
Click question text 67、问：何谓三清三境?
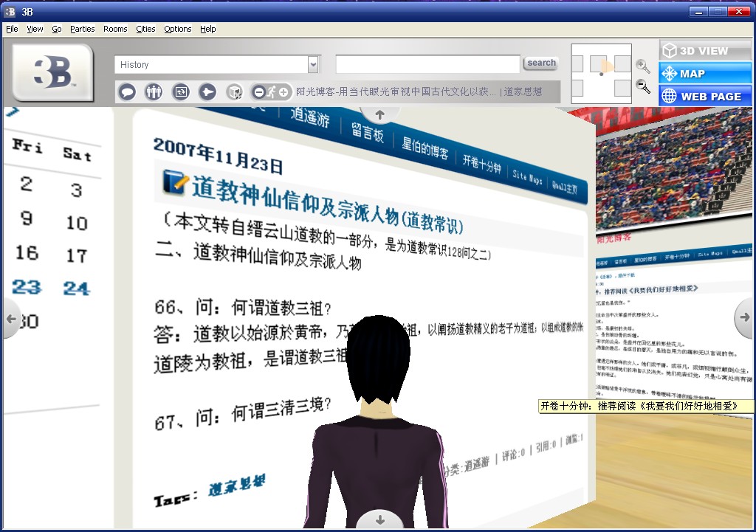tap(242, 415)
